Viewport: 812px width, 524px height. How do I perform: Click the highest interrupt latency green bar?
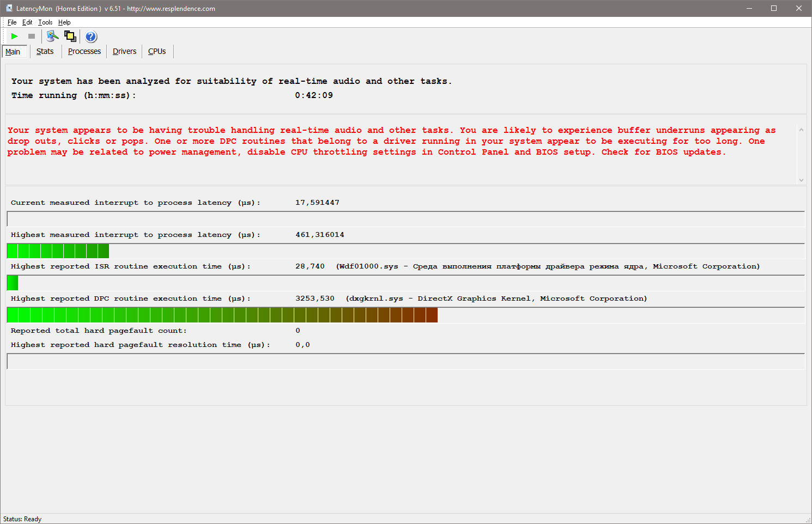click(x=58, y=251)
